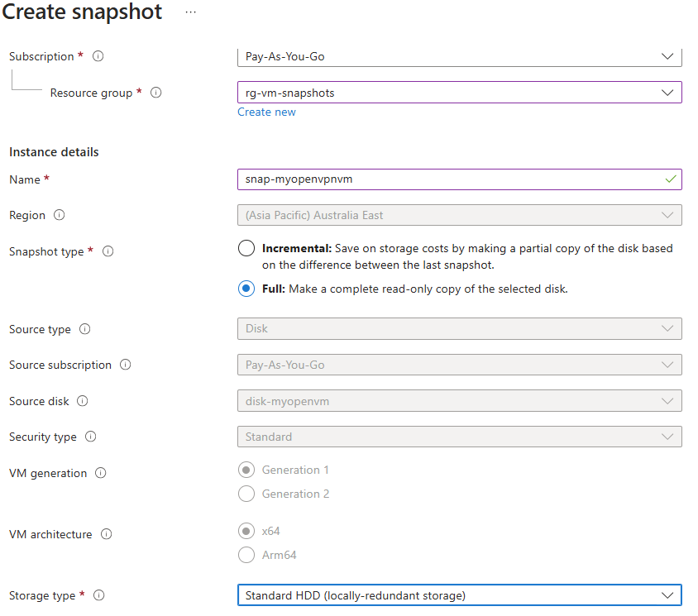
Task: Open the Subscription info tooltip icon
Action: coord(98,56)
